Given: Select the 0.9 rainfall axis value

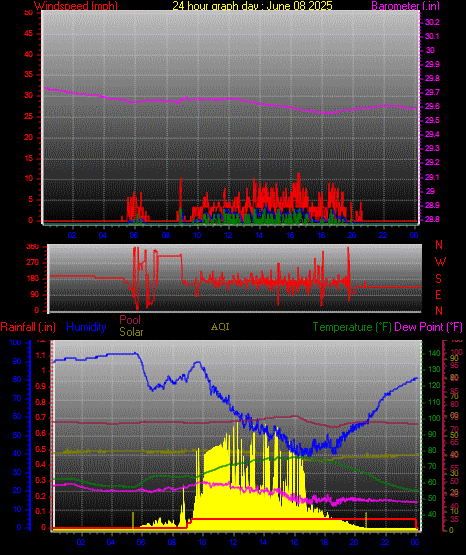Looking at the screenshot, I should point(41,387).
